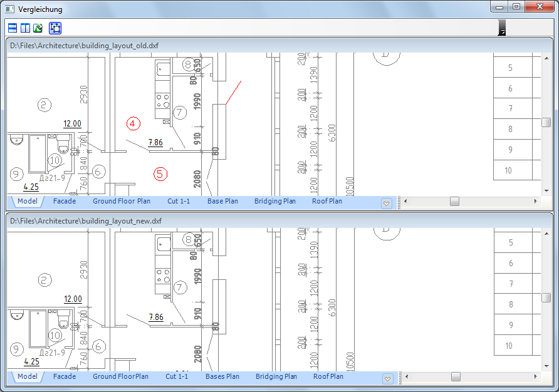This screenshot has width=559, height=392.
Task: Select Bridging Plan tab in bottom pane
Action: coord(276,377)
